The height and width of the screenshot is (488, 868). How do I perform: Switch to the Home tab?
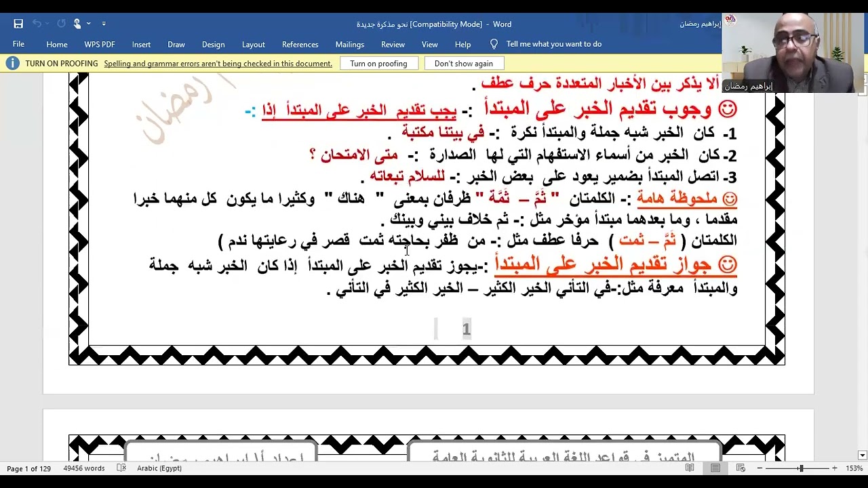(57, 44)
